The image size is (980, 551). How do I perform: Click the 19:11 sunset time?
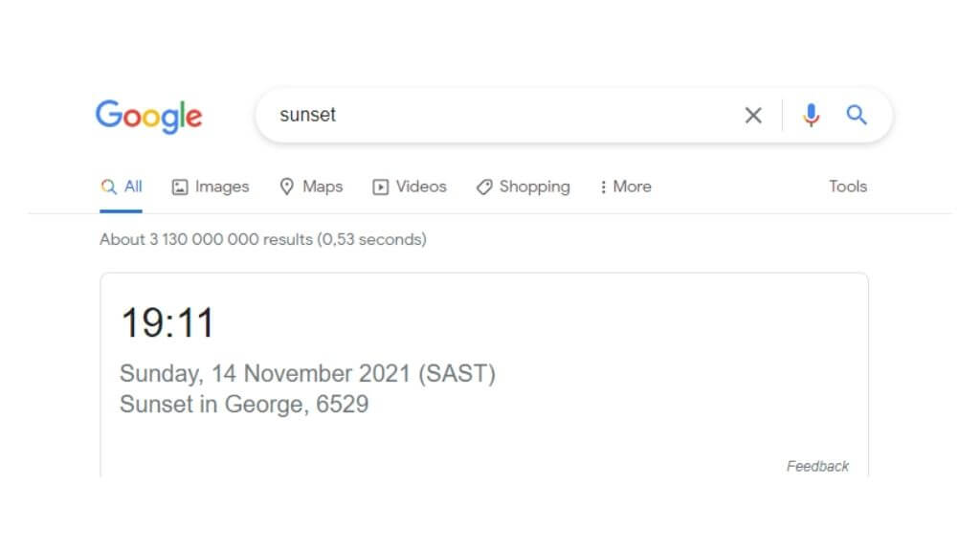tap(167, 322)
